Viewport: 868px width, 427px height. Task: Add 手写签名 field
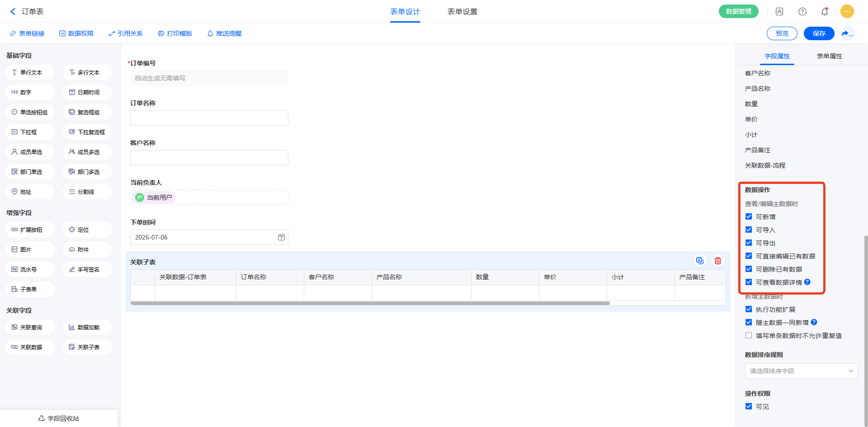pos(87,269)
